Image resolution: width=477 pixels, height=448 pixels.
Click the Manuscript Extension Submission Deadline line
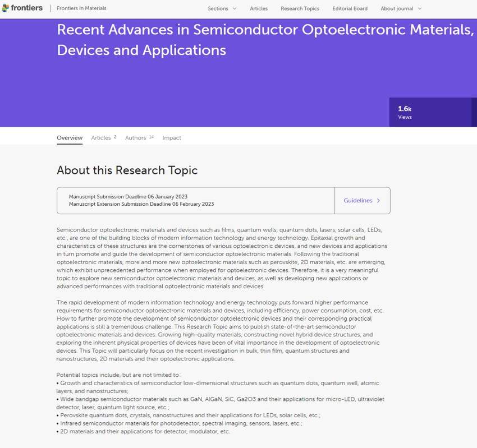141,204
